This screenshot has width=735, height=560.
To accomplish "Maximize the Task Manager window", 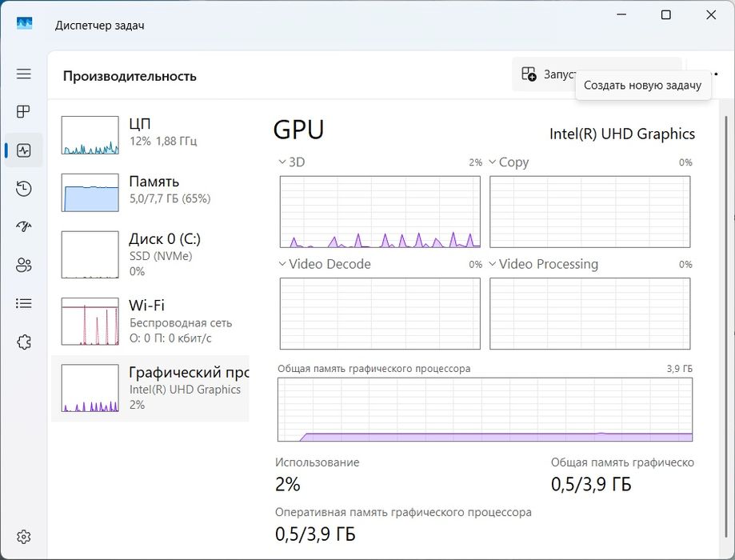I will pyautogui.click(x=666, y=15).
